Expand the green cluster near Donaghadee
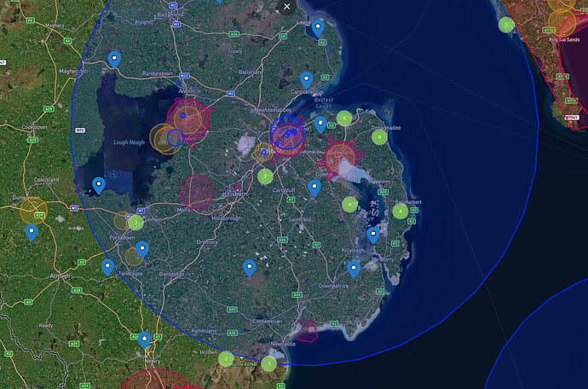588x389 pixels. tap(379, 136)
